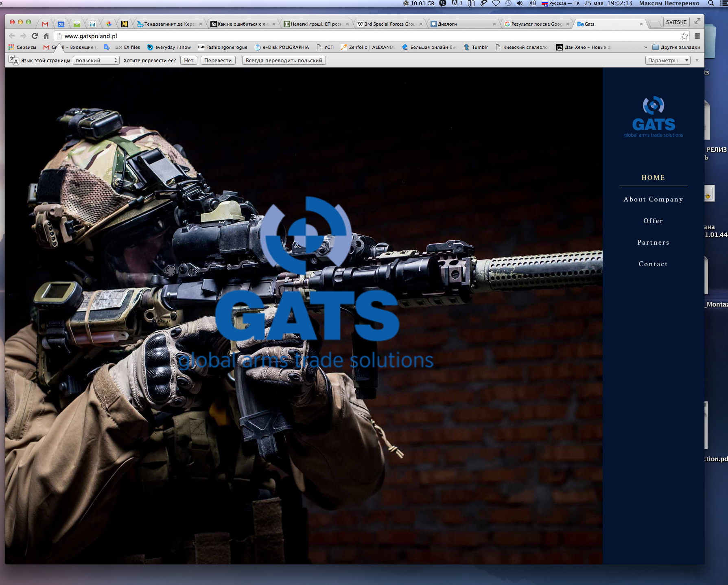
Task: Bookmark this page with the star icon
Action: (684, 36)
